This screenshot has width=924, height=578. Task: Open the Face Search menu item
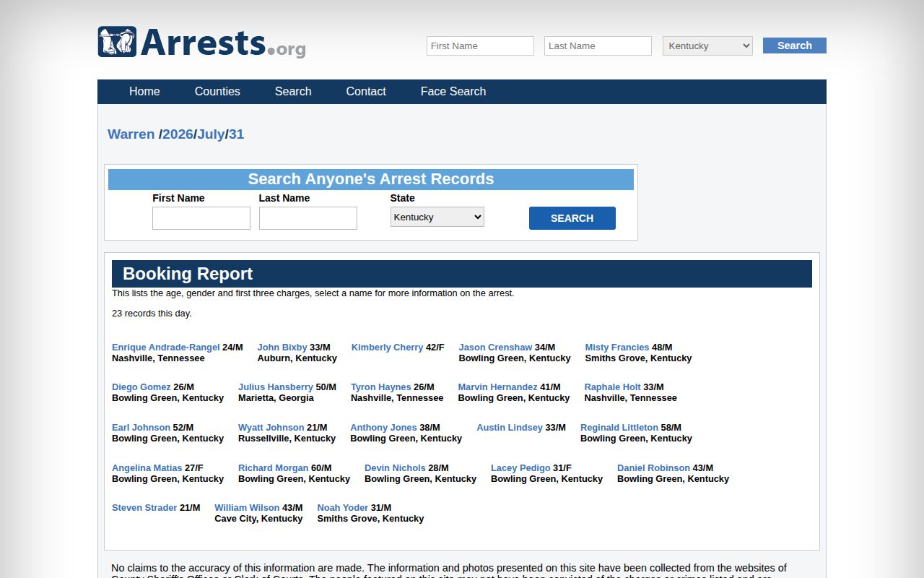click(453, 92)
